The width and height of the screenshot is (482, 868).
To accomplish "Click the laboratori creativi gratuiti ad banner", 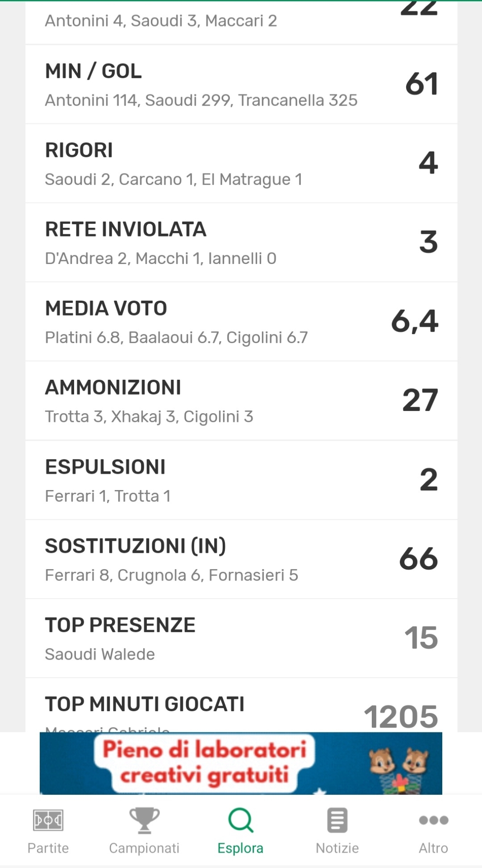I will [x=204, y=763].
